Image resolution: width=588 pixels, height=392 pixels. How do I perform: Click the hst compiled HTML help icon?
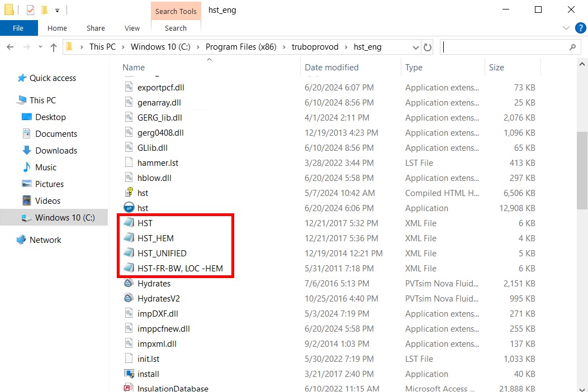[x=129, y=193]
